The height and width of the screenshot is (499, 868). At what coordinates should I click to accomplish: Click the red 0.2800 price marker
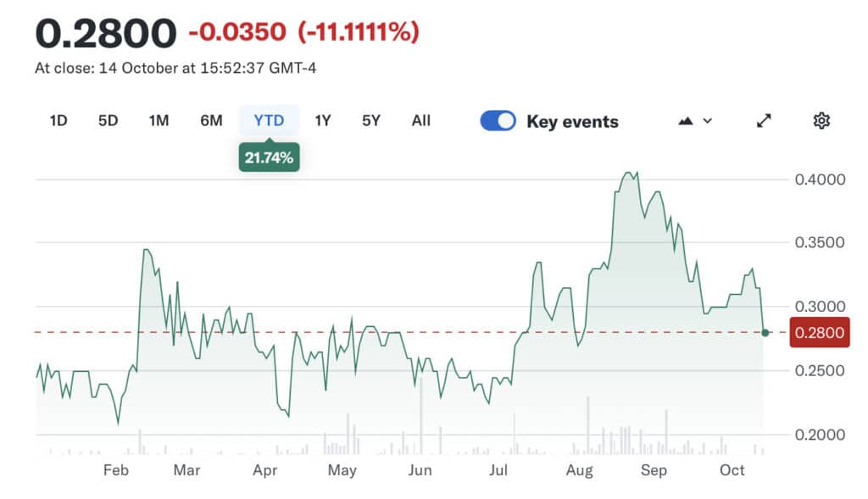click(821, 333)
